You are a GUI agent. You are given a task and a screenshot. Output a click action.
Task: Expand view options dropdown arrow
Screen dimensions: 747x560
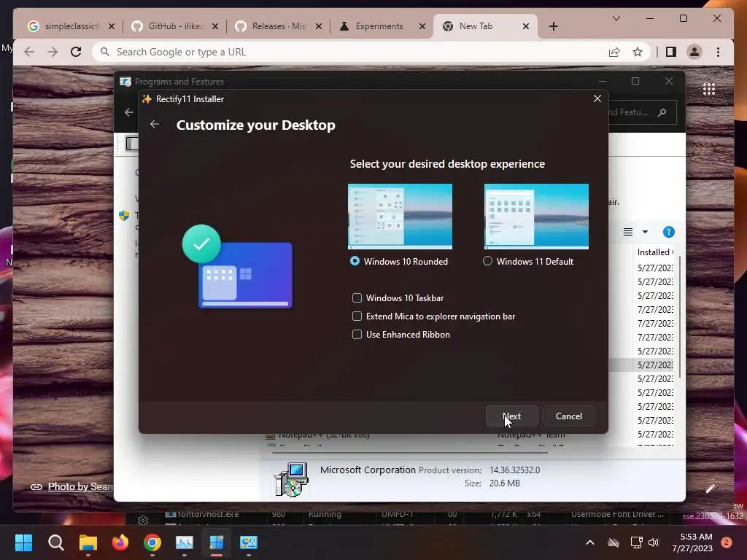tap(645, 232)
